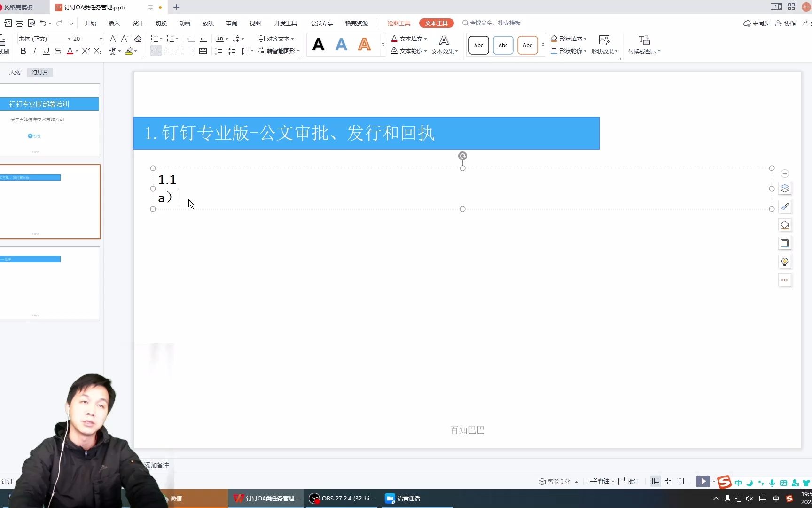The width and height of the screenshot is (812, 508).
Task: Open the 插入 ribbon tab
Action: click(x=114, y=23)
